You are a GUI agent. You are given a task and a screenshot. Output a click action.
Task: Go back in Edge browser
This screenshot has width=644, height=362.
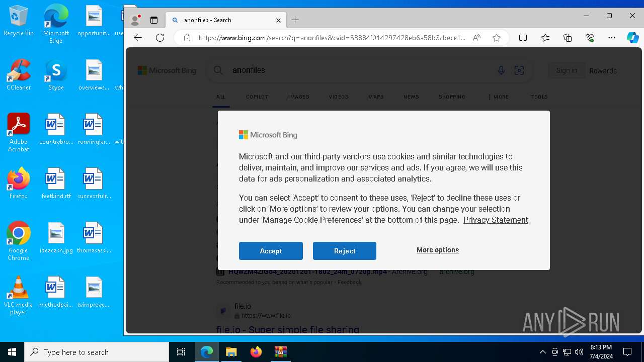[x=138, y=38]
